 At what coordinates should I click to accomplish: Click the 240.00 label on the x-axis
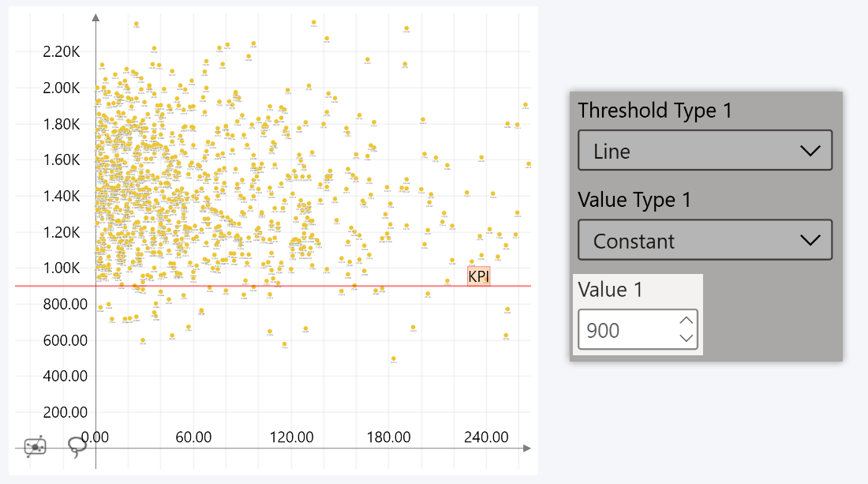point(488,437)
